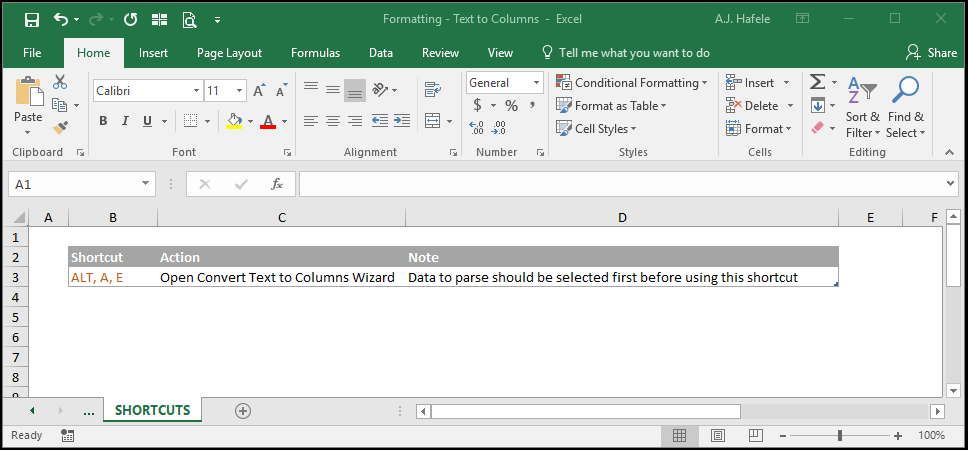Toggle Wrap Text button
The height and width of the screenshot is (450, 968).
(433, 90)
